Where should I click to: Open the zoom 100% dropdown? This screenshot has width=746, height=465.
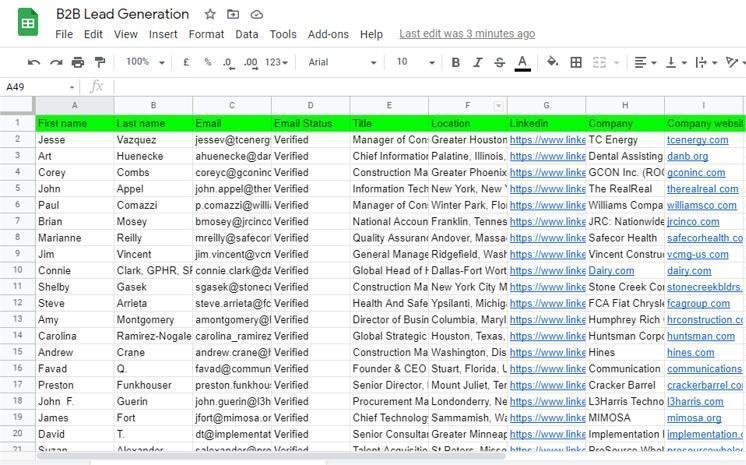click(x=144, y=63)
